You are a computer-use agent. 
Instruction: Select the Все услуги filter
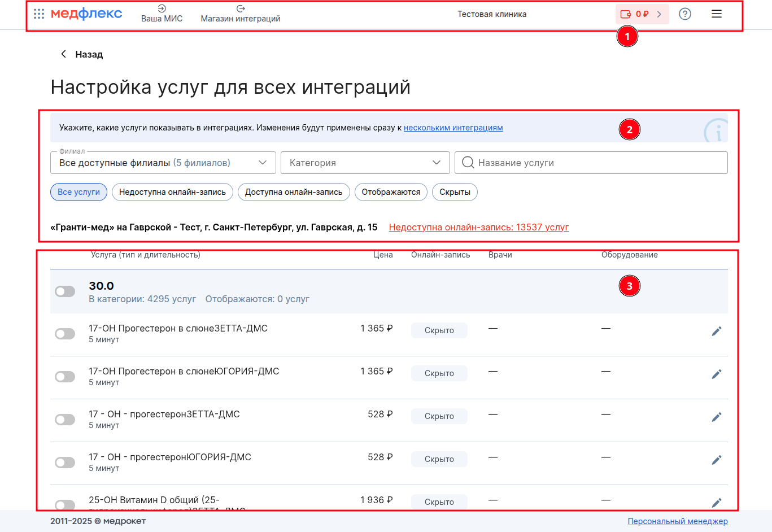point(78,192)
